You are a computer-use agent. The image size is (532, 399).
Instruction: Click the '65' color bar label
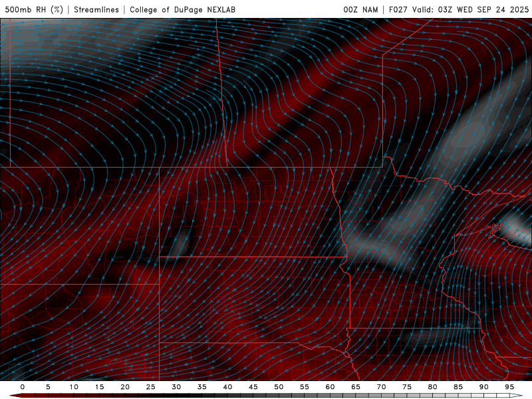[x=356, y=387]
